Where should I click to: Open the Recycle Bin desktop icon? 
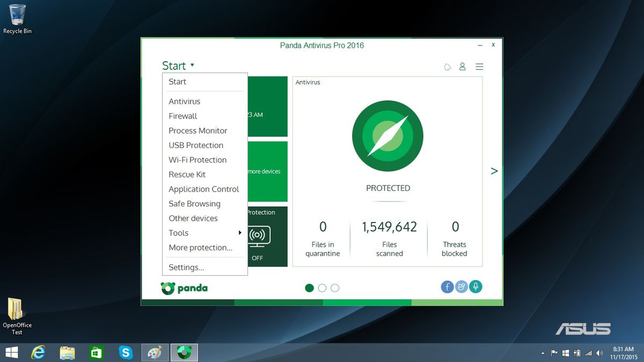click(17, 19)
